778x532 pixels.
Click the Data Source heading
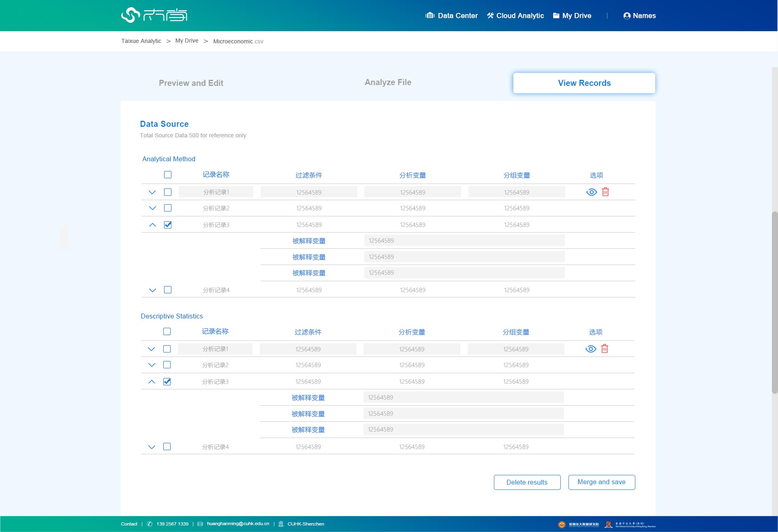[x=164, y=124]
